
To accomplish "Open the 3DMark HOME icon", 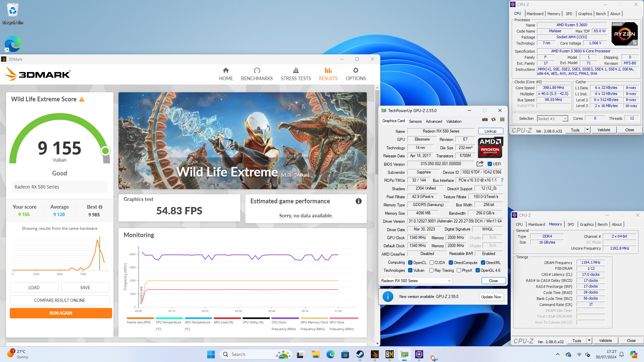I will point(226,70).
